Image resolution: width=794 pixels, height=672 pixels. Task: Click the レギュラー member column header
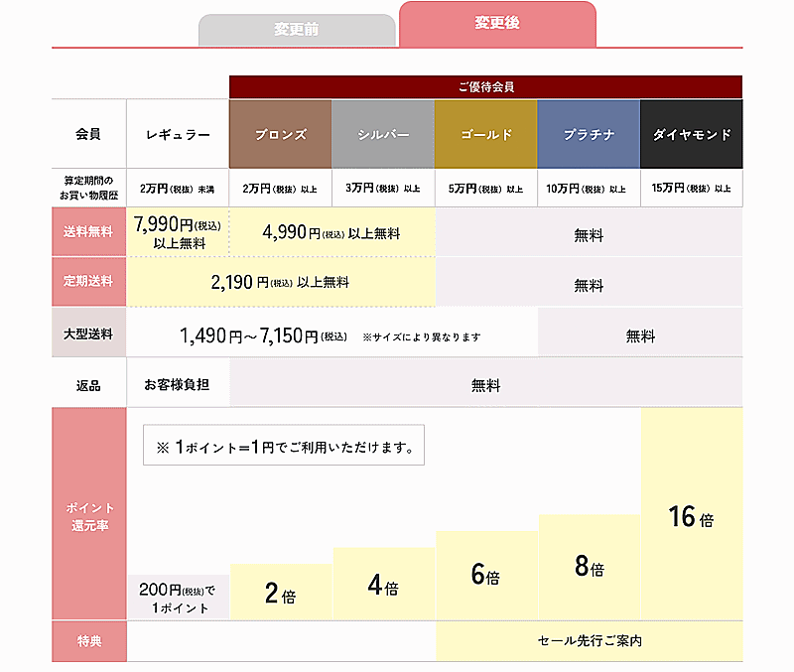click(x=178, y=134)
